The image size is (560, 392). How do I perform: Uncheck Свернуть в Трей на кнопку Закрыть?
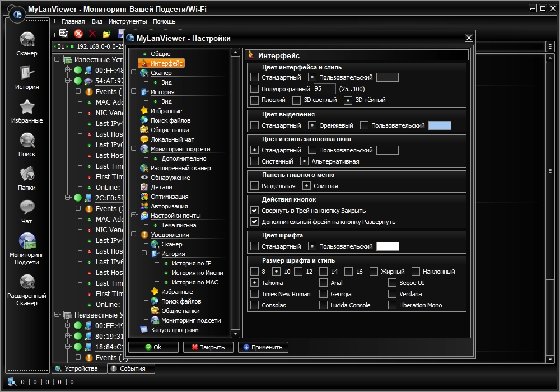(x=255, y=211)
